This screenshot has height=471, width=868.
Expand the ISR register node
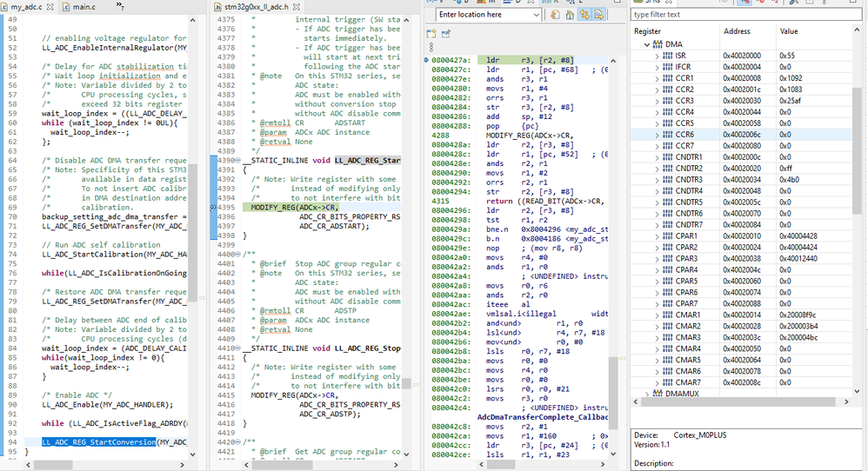pos(658,56)
